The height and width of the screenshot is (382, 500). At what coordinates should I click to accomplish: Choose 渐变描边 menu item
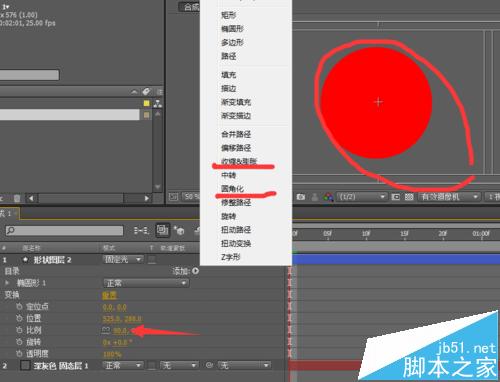236,116
